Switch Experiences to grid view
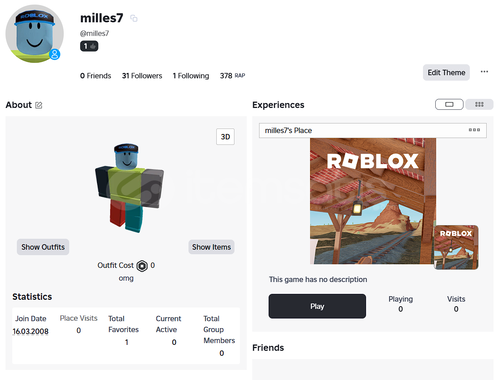504x380 pixels. [x=479, y=104]
